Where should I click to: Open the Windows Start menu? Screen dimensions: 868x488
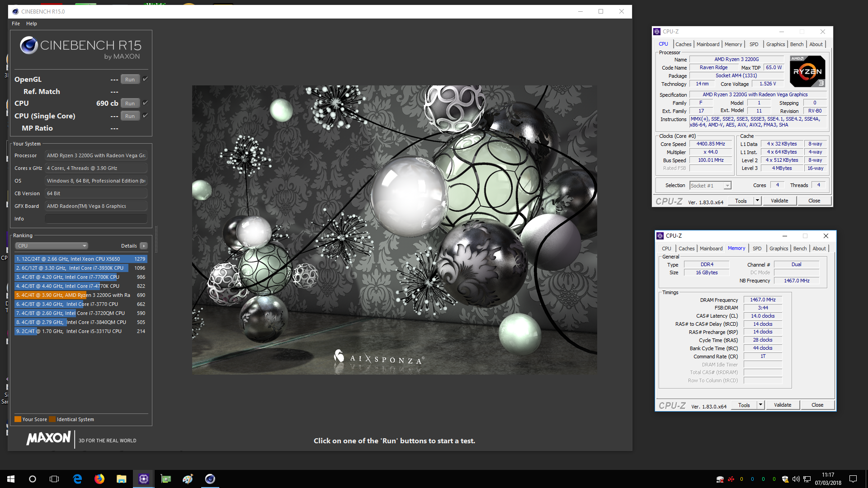(11, 479)
